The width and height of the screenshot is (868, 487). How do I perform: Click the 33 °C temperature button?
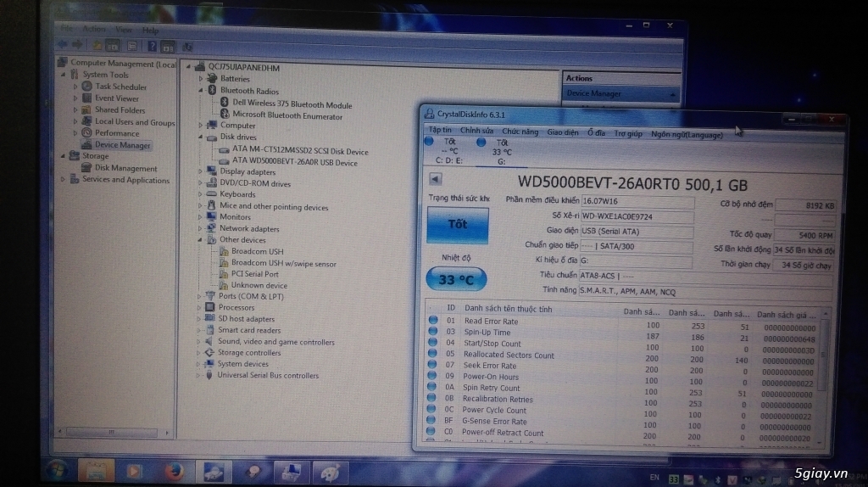[x=456, y=279]
